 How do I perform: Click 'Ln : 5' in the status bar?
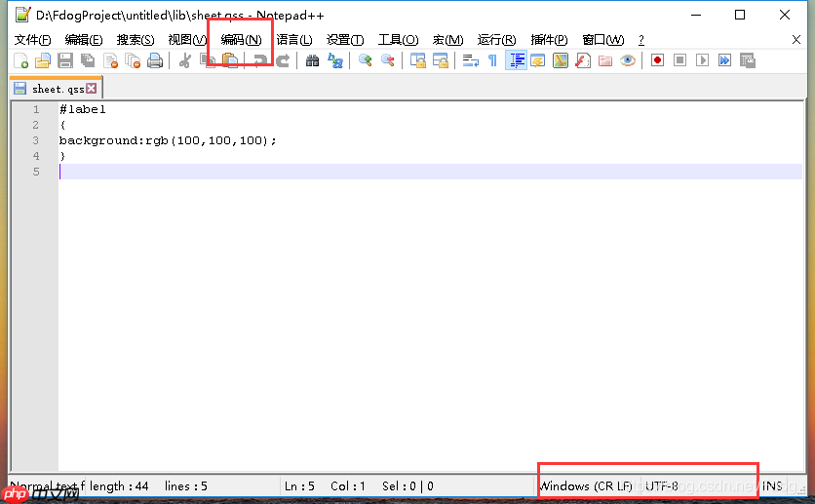pyautogui.click(x=299, y=486)
